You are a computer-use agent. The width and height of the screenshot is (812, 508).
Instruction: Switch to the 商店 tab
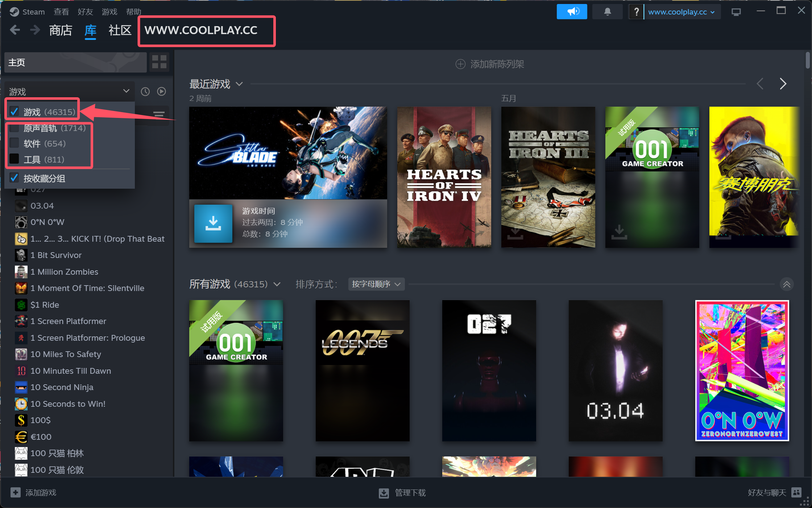click(x=61, y=30)
